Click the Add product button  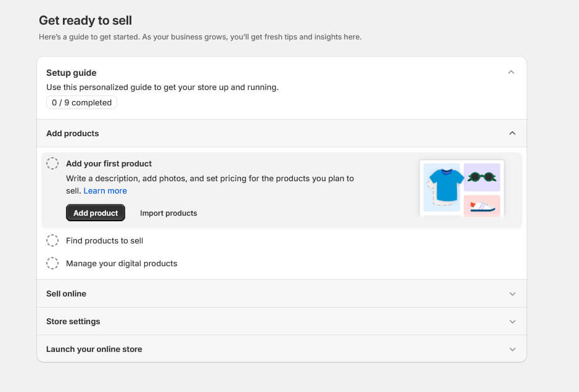tap(96, 213)
